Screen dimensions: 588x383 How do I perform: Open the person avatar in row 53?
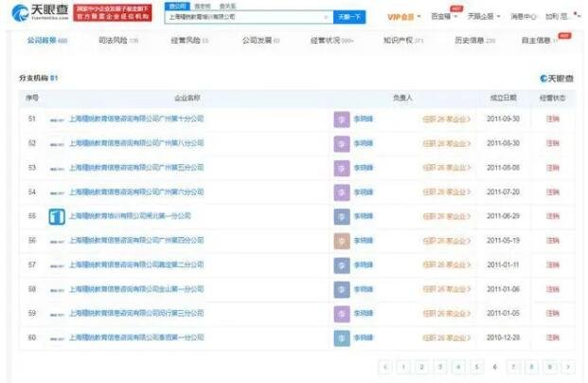coord(342,168)
